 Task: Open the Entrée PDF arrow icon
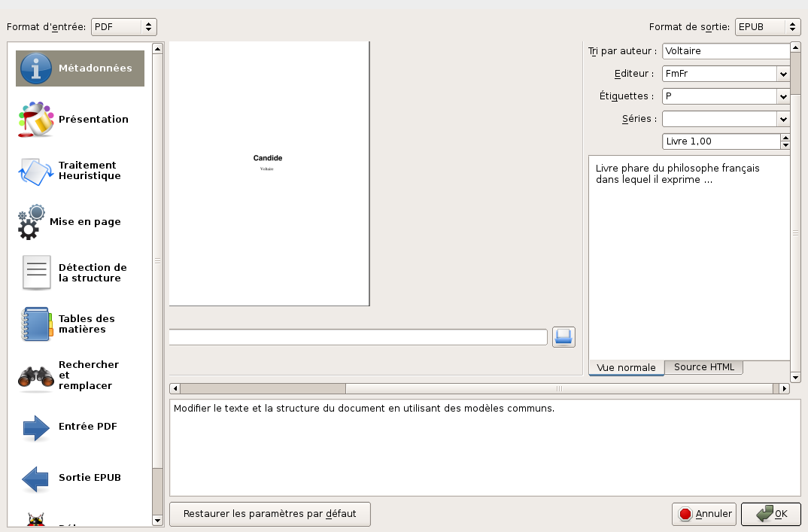(35, 427)
